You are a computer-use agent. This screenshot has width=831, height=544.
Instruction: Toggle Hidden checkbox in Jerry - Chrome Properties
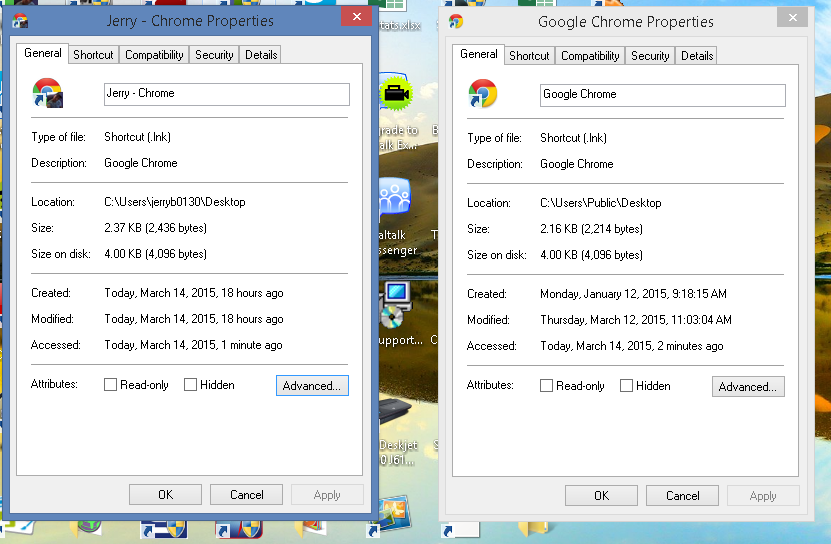(190, 384)
